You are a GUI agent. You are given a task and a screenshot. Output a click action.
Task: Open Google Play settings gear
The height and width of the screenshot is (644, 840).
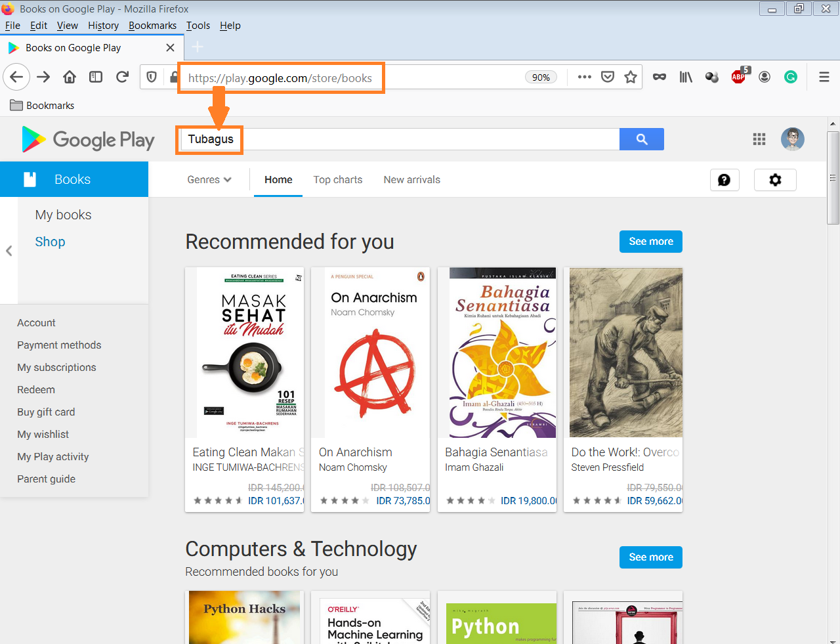coord(775,180)
